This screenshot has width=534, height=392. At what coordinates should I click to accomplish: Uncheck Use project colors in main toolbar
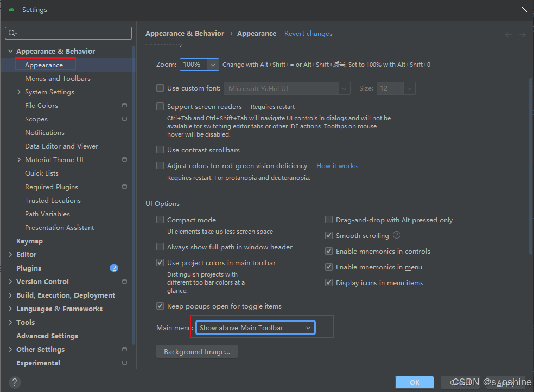point(160,262)
